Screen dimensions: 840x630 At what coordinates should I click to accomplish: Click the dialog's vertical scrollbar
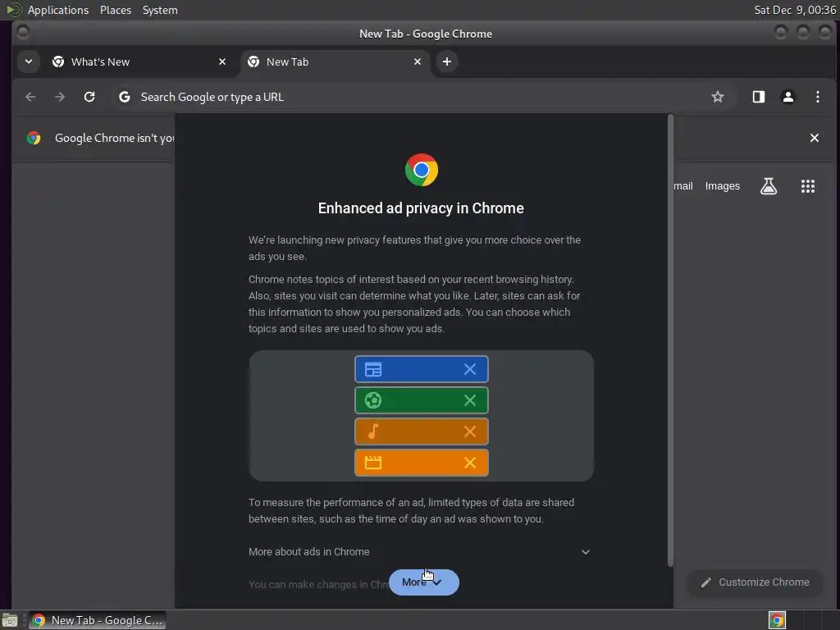[x=669, y=340]
